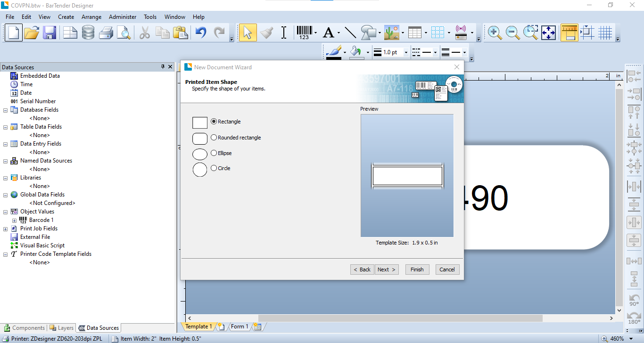Open the Administer menu

coord(123,16)
